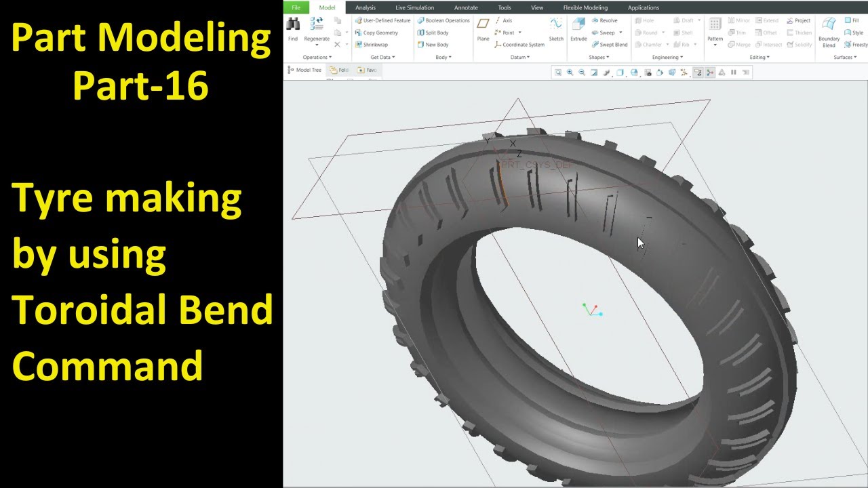Click Repaint icon in graphics toolbar
Screen dimensions: 868x488
point(594,73)
